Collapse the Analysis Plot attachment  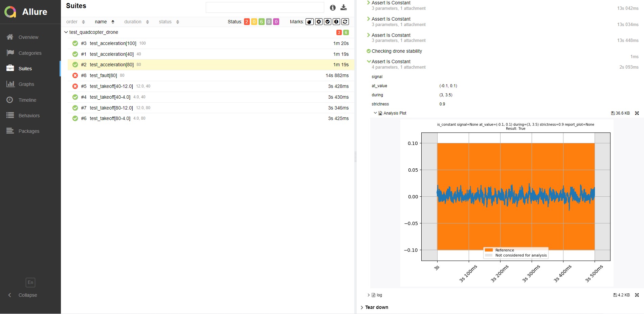375,113
